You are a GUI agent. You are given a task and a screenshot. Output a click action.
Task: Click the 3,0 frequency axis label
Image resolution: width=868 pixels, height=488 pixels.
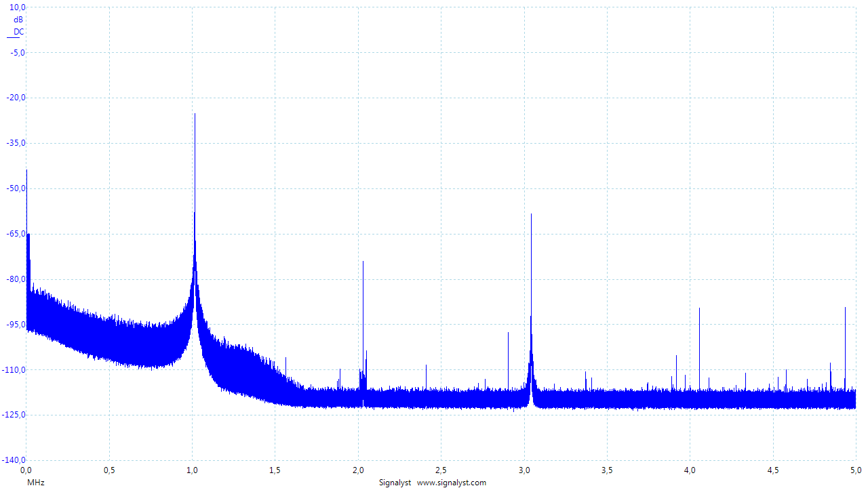524,470
